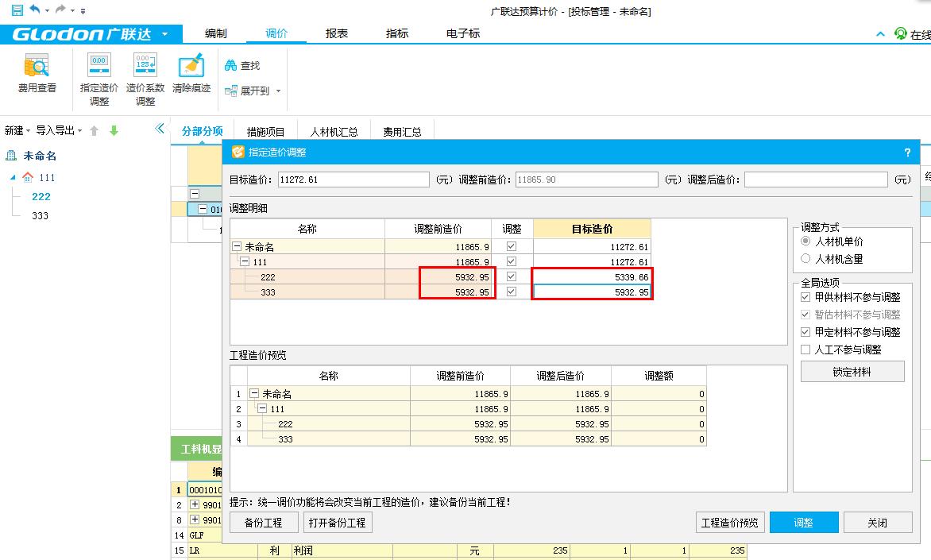Switch to the 电子标 ribbon tab

[x=463, y=34]
